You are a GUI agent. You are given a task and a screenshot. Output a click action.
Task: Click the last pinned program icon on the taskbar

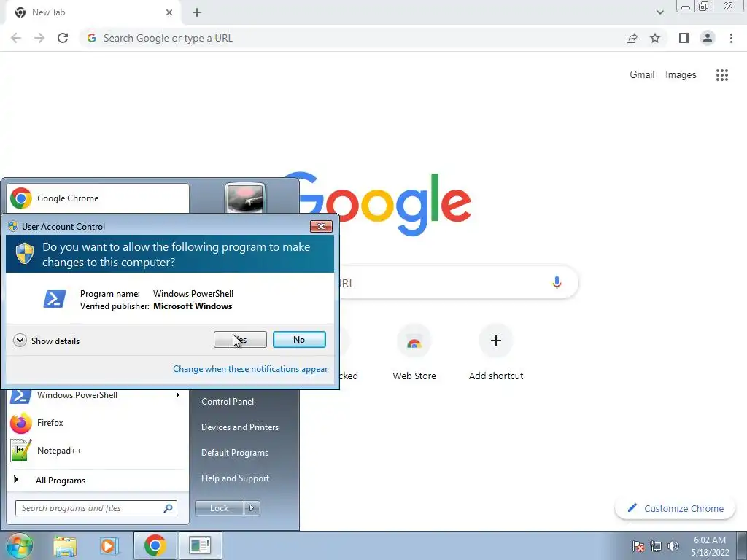point(200,545)
